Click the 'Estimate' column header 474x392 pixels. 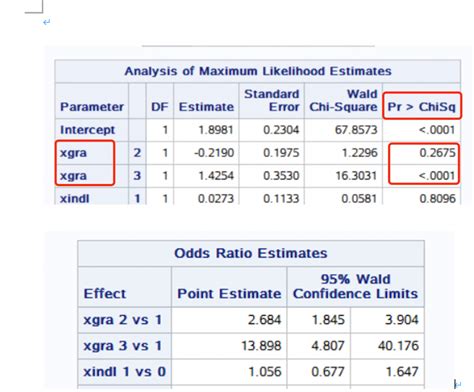(206, 107)
